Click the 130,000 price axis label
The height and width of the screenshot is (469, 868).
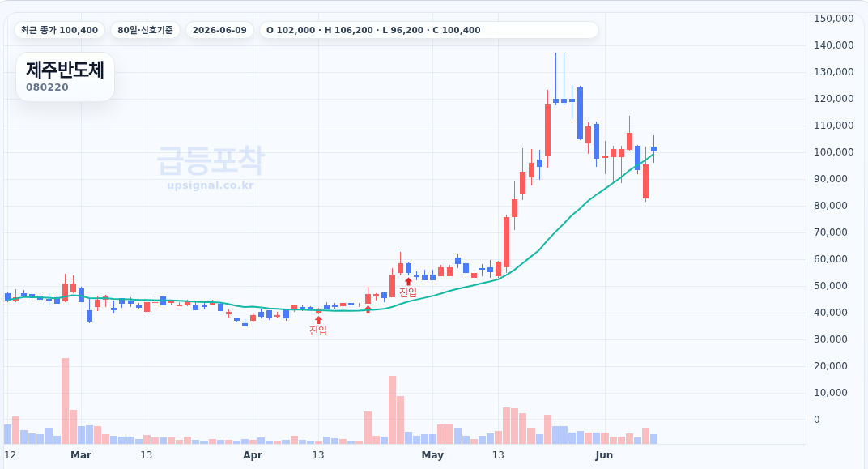click(x=834, y=71)
